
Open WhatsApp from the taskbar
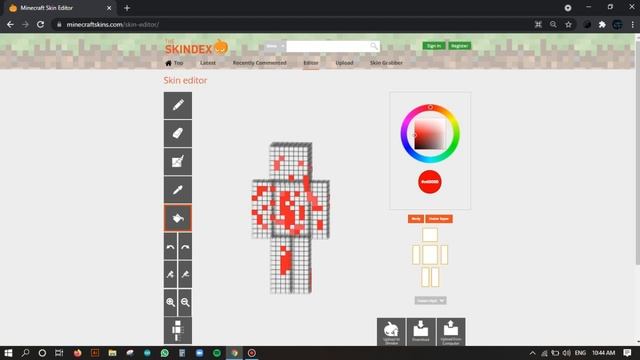click(165, 353)
